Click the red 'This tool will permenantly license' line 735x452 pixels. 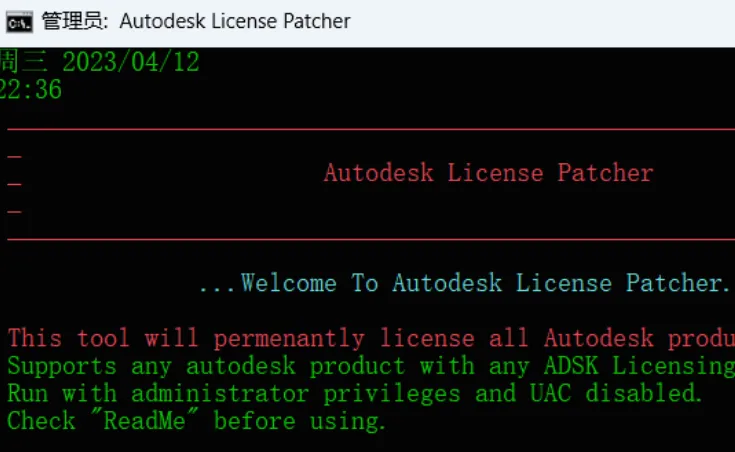371,338
